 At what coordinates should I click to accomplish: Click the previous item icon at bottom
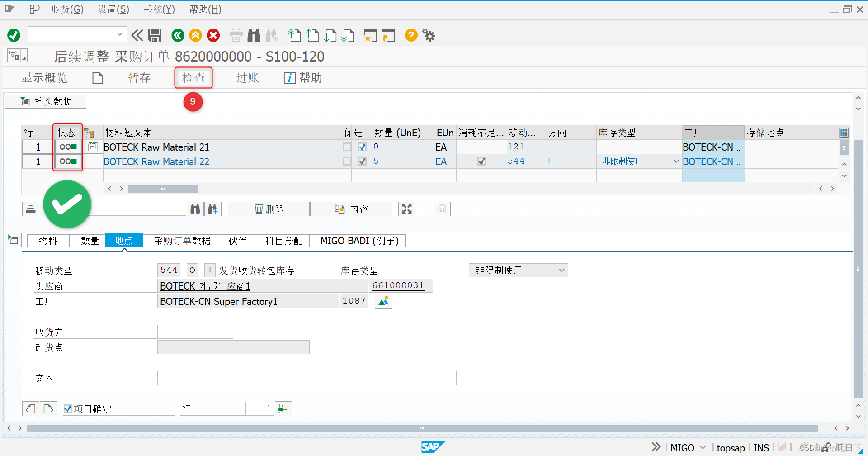tap(31, 409)
